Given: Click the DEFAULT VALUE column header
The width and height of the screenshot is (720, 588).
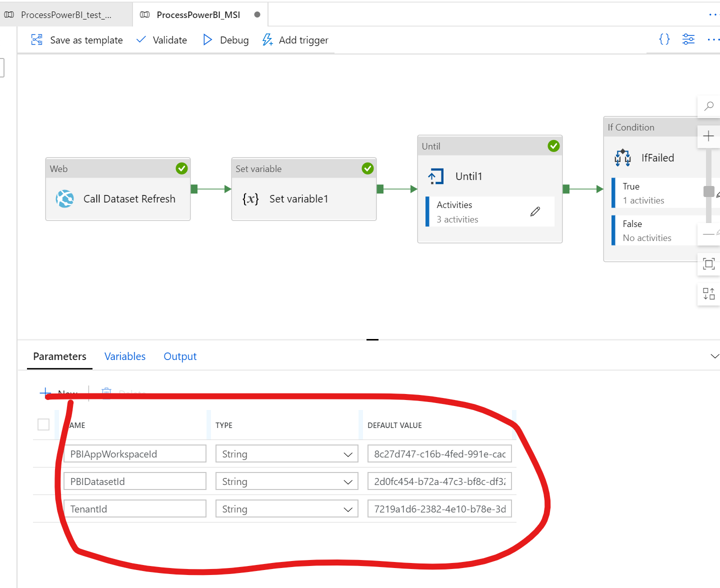Looking at the screenshot, I should coord(394,425).
